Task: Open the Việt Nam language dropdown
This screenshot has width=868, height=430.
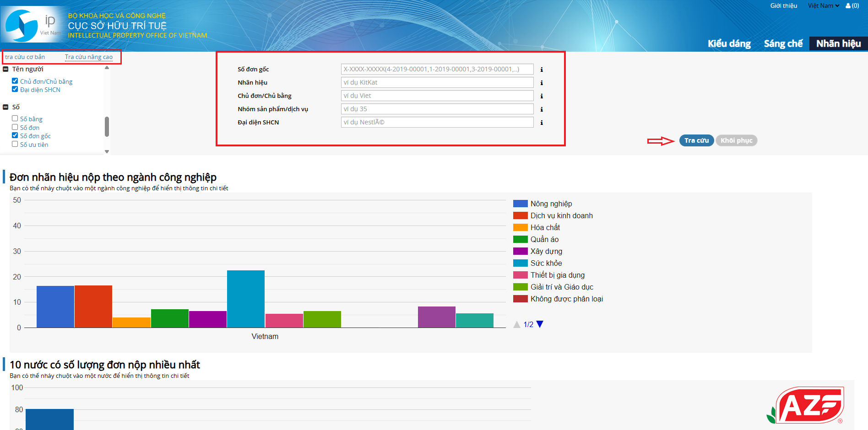Action: (x=823, y=6)
